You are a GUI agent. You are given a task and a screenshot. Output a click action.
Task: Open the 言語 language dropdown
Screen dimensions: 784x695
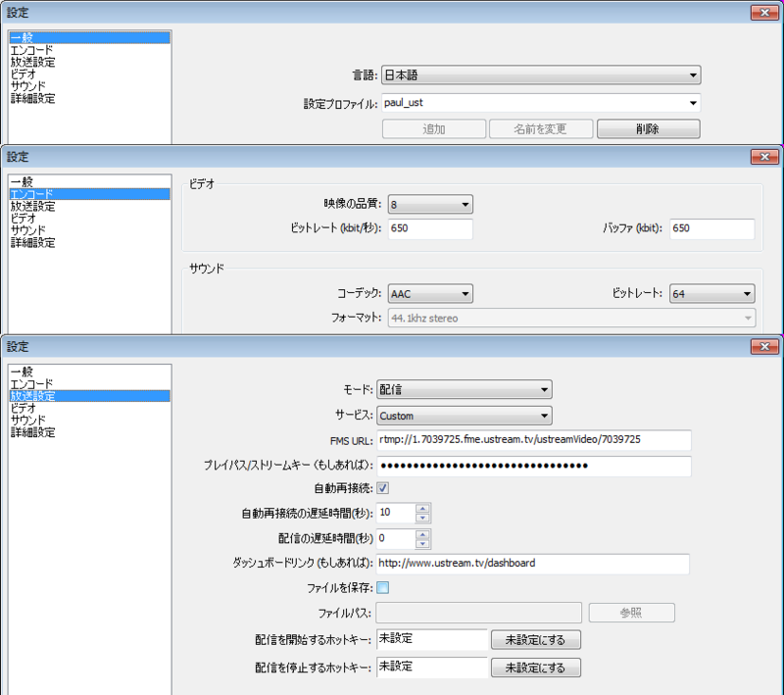click(x=692, y=74)
